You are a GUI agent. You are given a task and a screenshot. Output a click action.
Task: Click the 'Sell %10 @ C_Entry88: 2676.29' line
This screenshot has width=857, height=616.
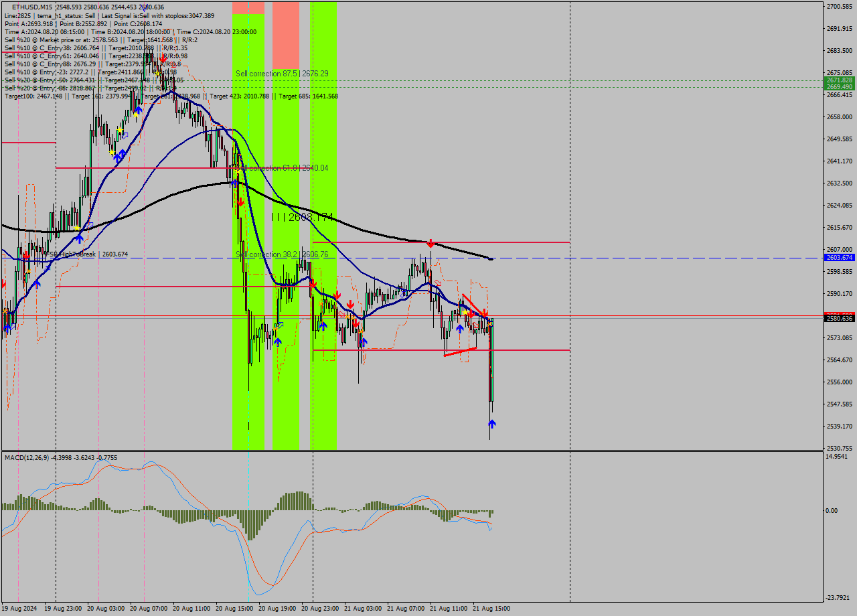coord(94,64)
